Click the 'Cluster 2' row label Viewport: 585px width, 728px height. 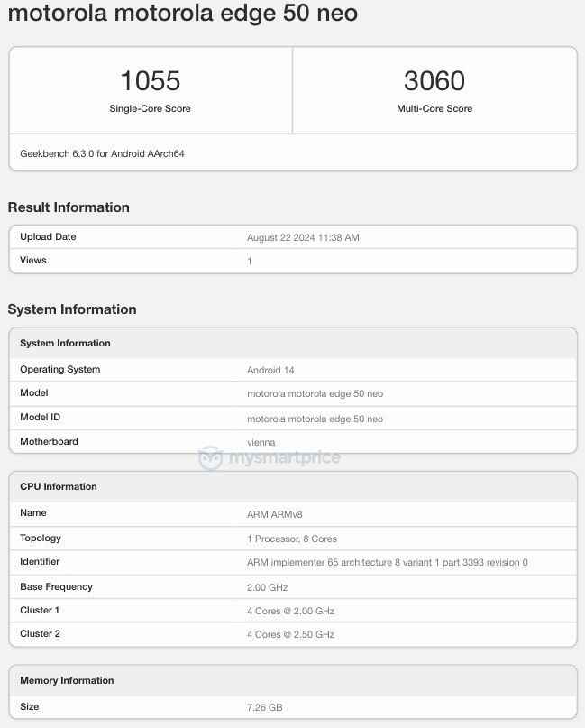[40, 634]
